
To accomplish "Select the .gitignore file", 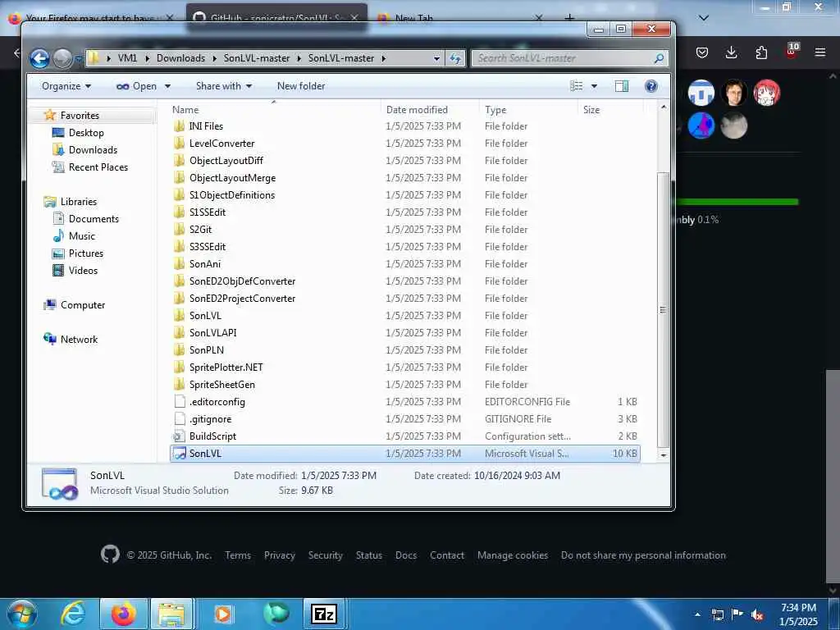I will 210,419.
